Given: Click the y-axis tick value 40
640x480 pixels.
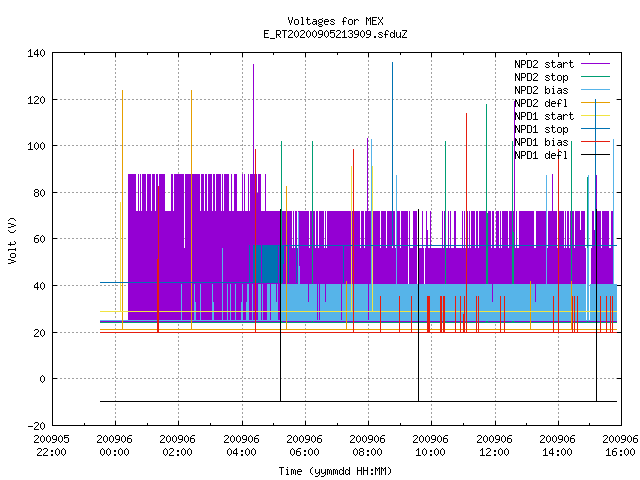Looking at the screenshot, I should coord(39,286).
